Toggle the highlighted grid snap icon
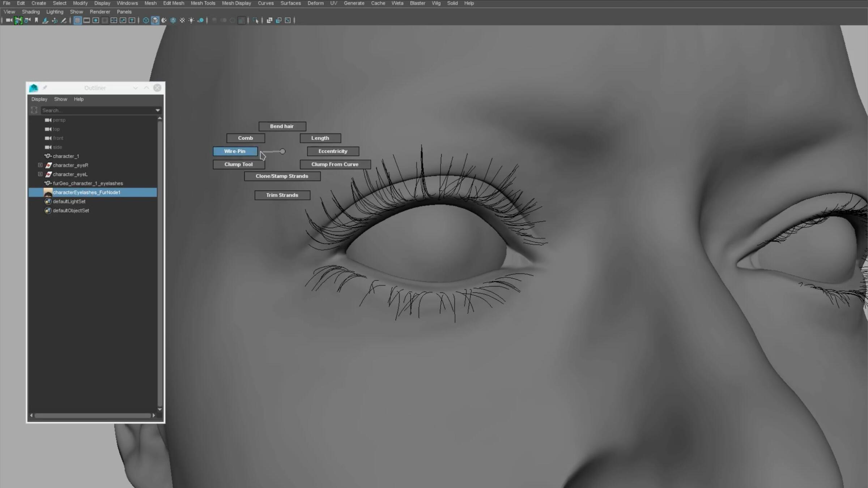This screenshot has height=488, width=868. 77,20
